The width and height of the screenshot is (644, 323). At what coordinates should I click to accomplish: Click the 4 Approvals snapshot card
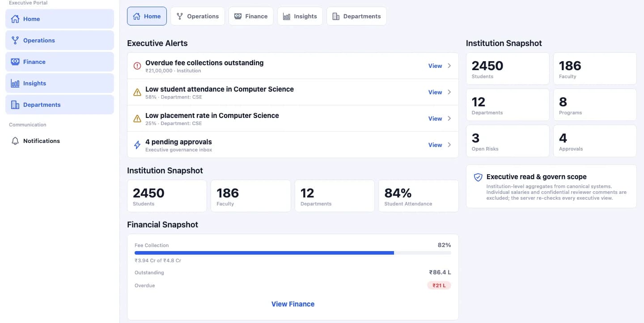595,141
